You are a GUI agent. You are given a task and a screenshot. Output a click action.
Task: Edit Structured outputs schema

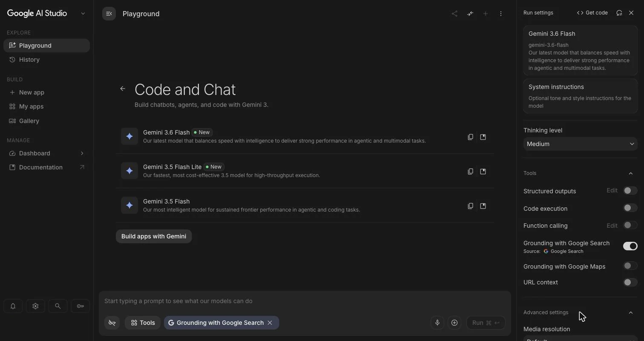(612, 190)
